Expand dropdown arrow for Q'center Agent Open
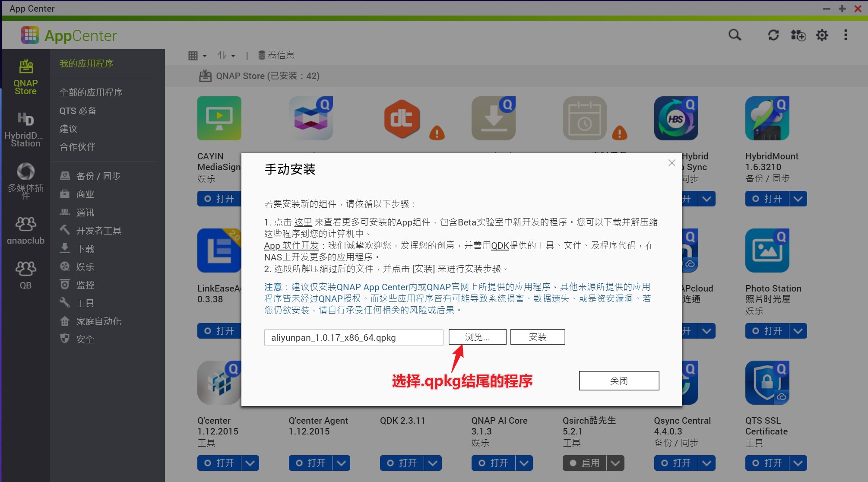Screen dimensions: 868x482 (342, 463)
